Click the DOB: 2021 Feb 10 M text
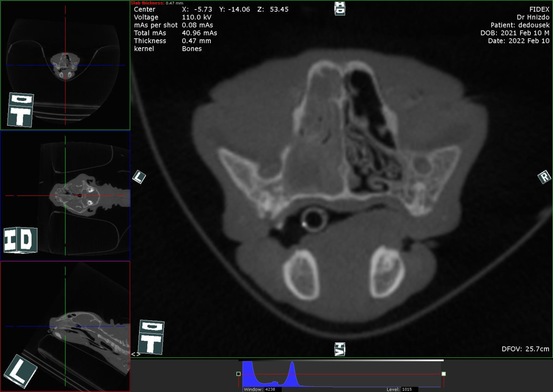This screenshot has height=392, width=553. pos(515,33)
